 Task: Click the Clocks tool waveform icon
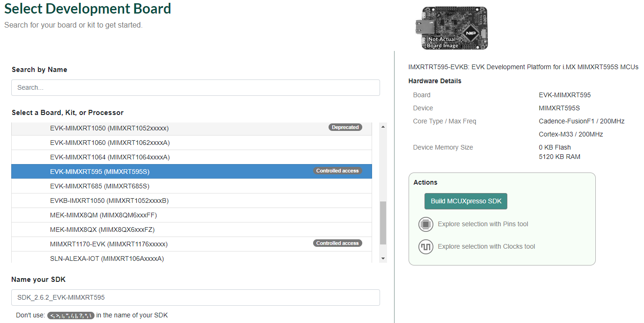tap(425, 247)
